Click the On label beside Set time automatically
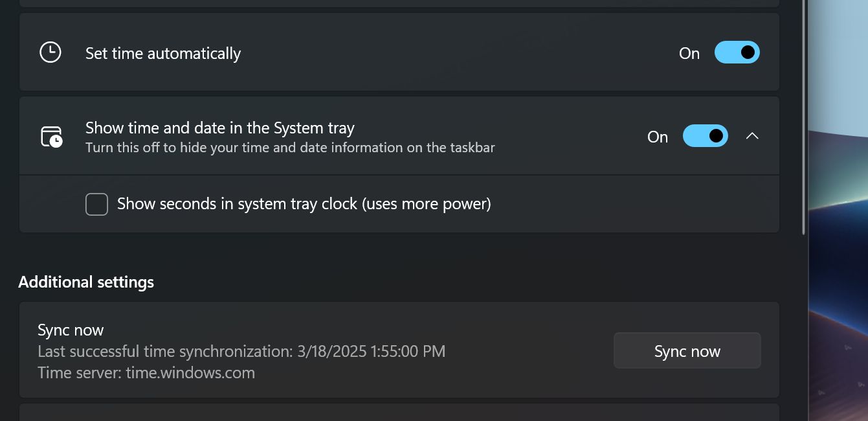 pyautogui.click(x=689, y=53)
